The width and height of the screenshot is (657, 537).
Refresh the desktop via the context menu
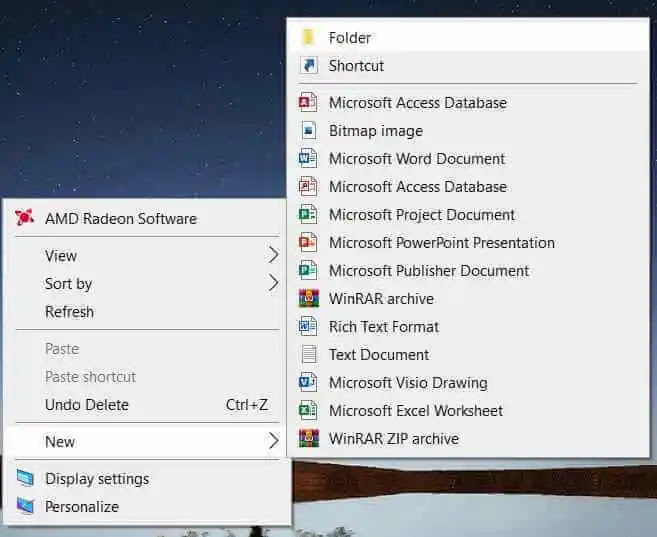[146, 312]
